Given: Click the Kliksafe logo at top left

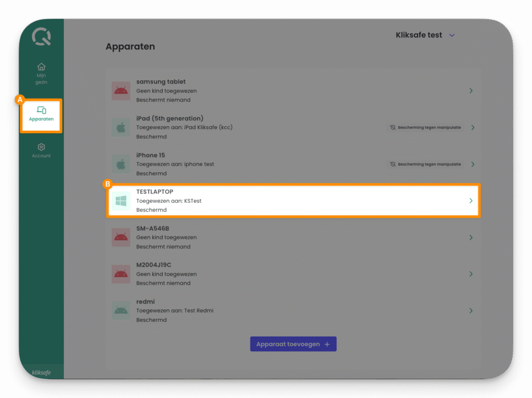Looking at the screenshot, I should 41,36.
